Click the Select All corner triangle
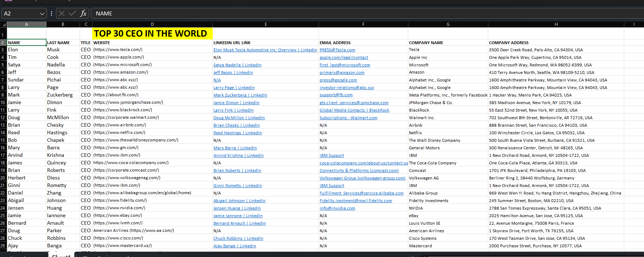The image size is (644, 257). coord(4,24)
